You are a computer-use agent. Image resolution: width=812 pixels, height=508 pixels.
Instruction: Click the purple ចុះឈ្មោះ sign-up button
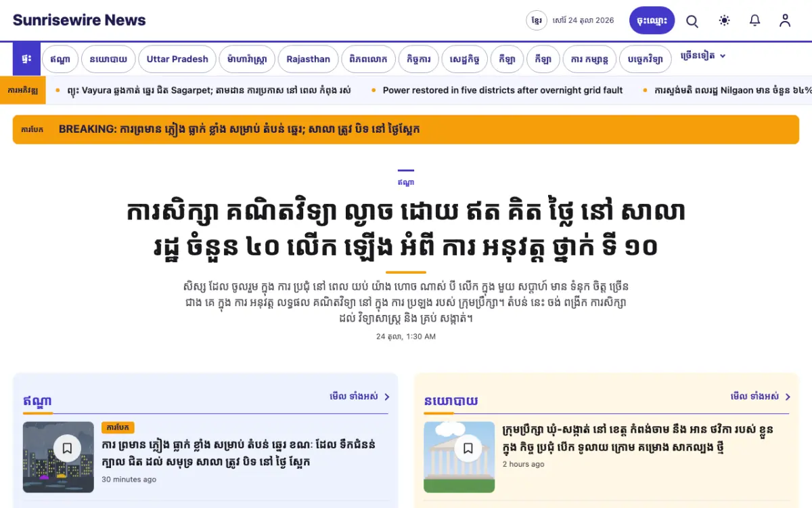pos(652,20)
